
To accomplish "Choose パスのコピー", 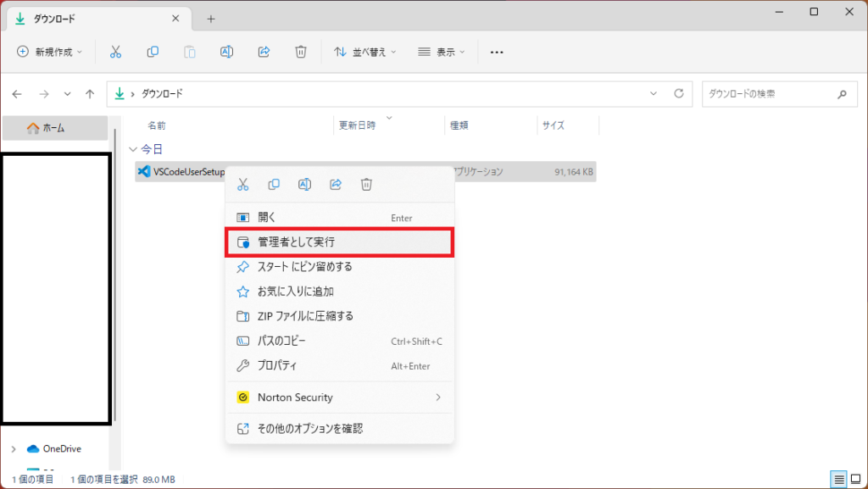I will click(x=340, y=342).
